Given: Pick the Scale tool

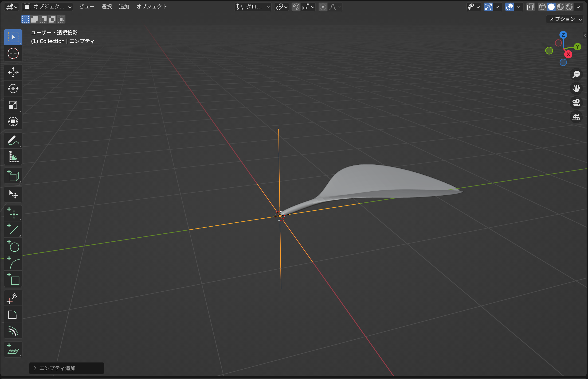Looking at the screenshot, I should [x=13, y=105].
